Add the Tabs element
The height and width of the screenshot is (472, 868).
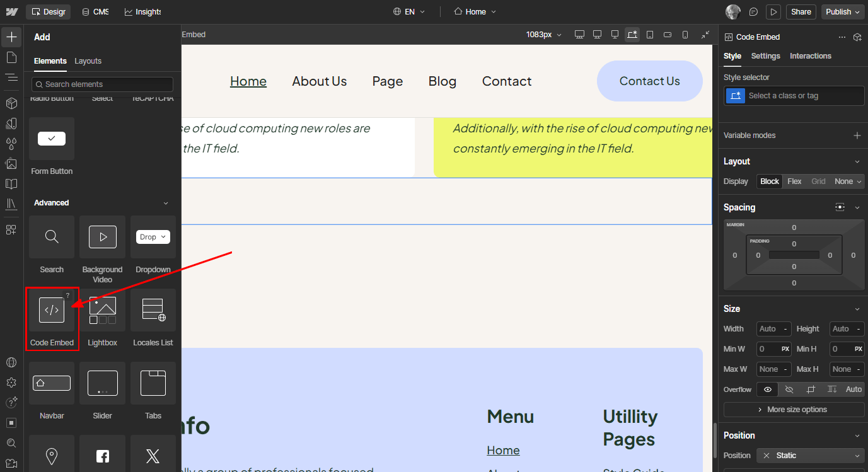click(x=153, y=391)
